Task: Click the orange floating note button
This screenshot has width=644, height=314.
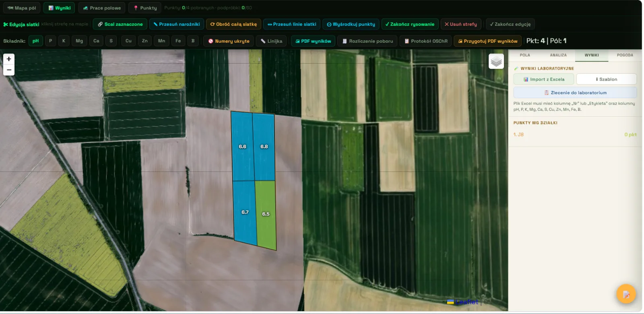Action: (626, 294)
